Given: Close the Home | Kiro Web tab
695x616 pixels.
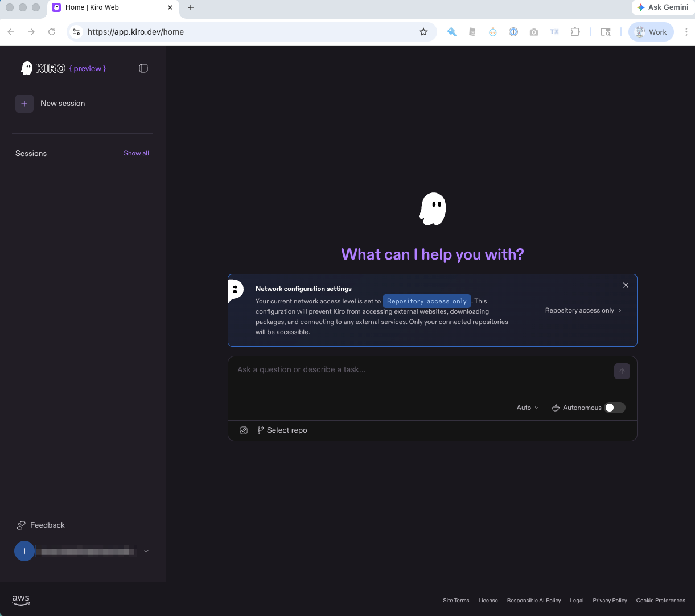Looking at the screenshot, I should click(170, 7).
